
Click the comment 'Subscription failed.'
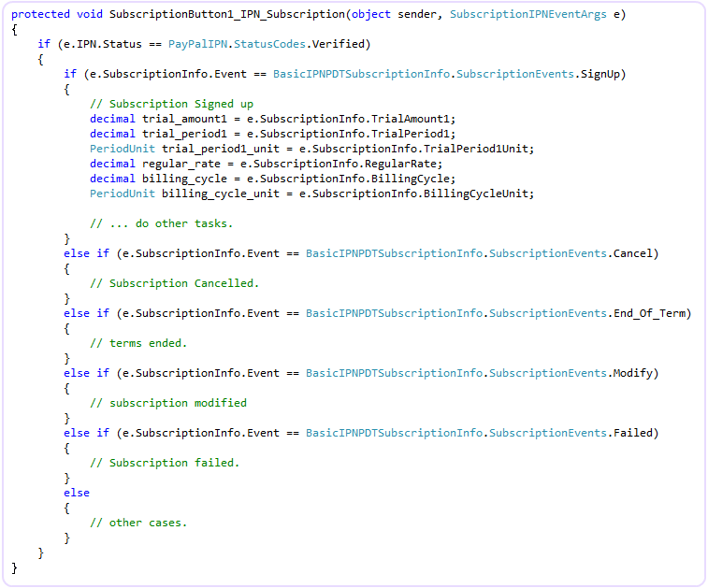[165, 463]
